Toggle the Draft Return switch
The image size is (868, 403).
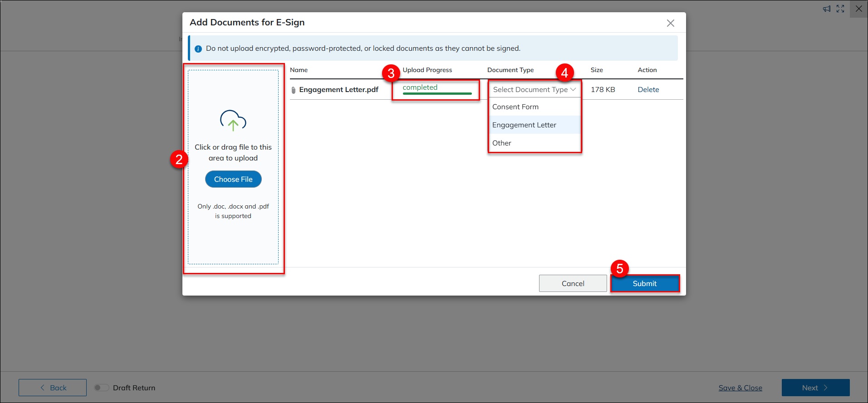[x=101, y=388]
